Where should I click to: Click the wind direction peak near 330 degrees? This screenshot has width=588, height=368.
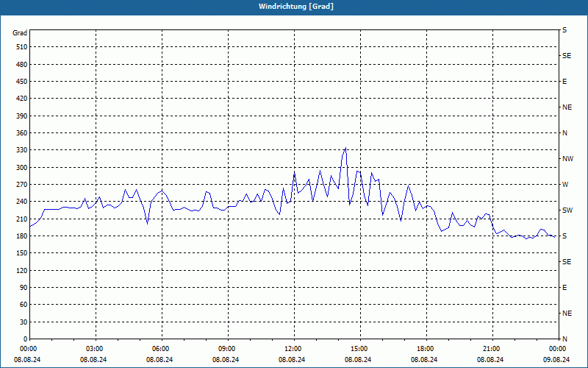pos(345,148)
